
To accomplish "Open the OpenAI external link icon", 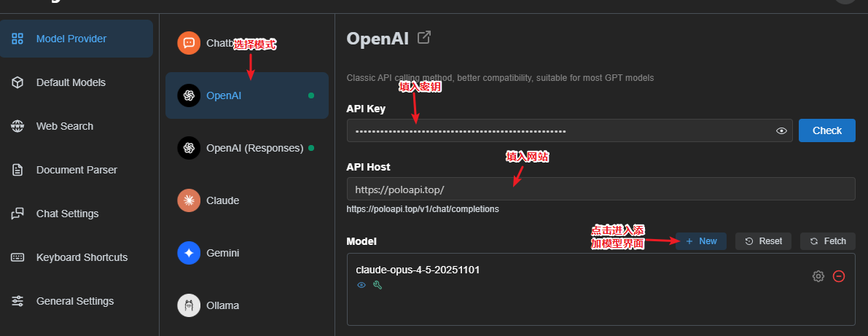I will coord(423,38).
